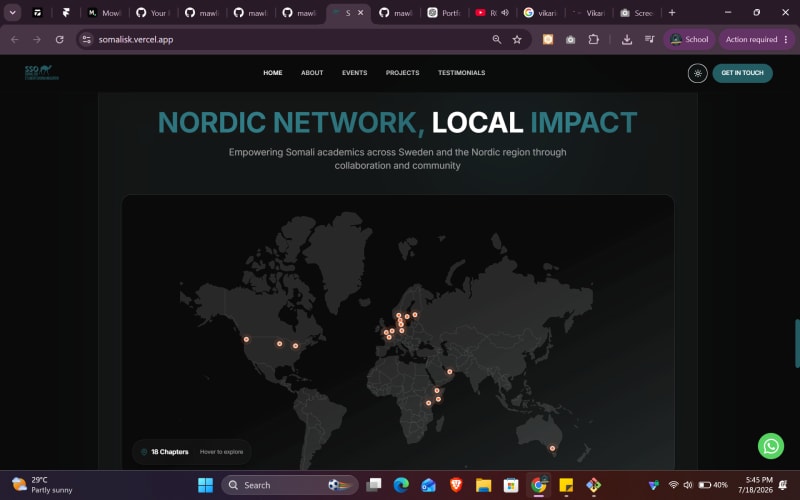This screenshot has height=500, width=800.
Task: Open Microsoft Store from taskbar
Action: tap(511, 485)
